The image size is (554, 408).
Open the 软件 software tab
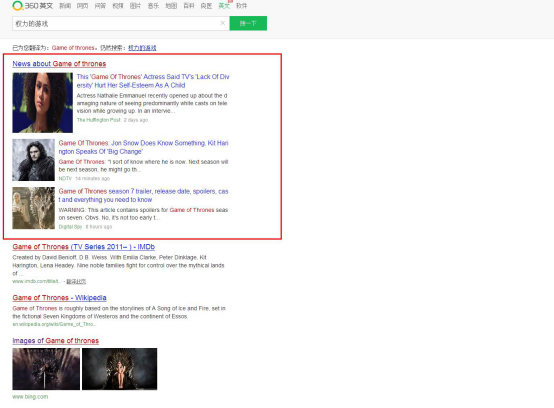click(x=242, y=6)
